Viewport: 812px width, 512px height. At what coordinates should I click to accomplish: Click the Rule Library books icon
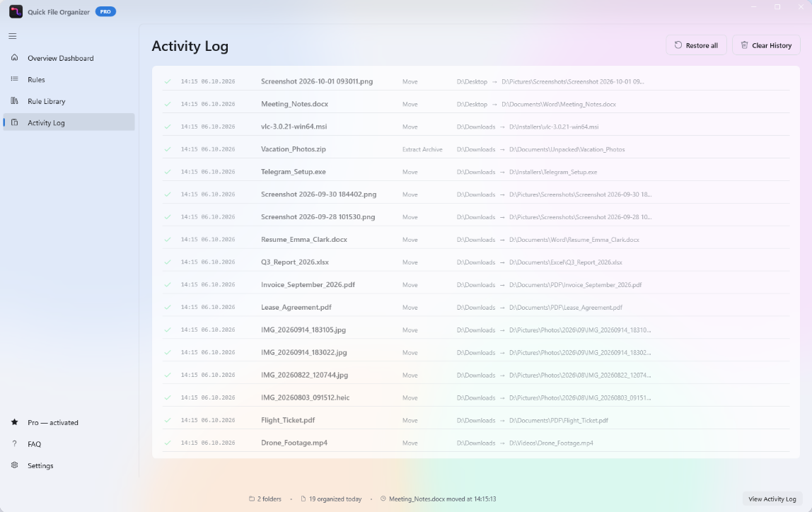(14, 101)
